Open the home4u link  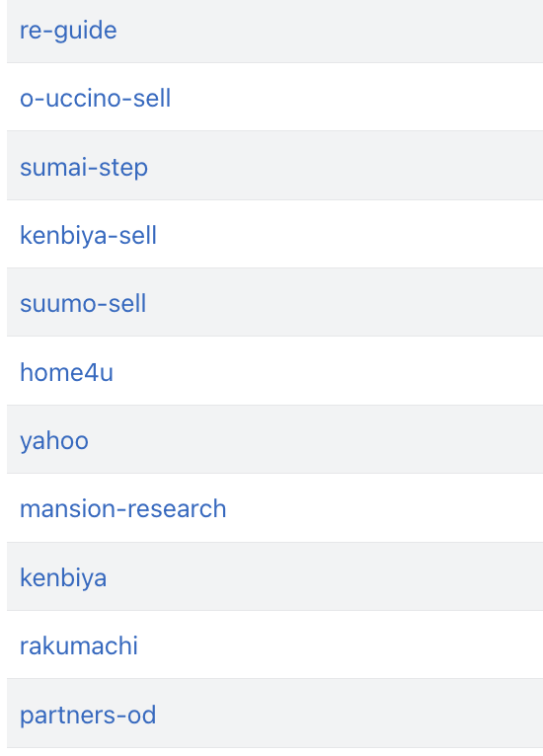[x=66, y=372]
